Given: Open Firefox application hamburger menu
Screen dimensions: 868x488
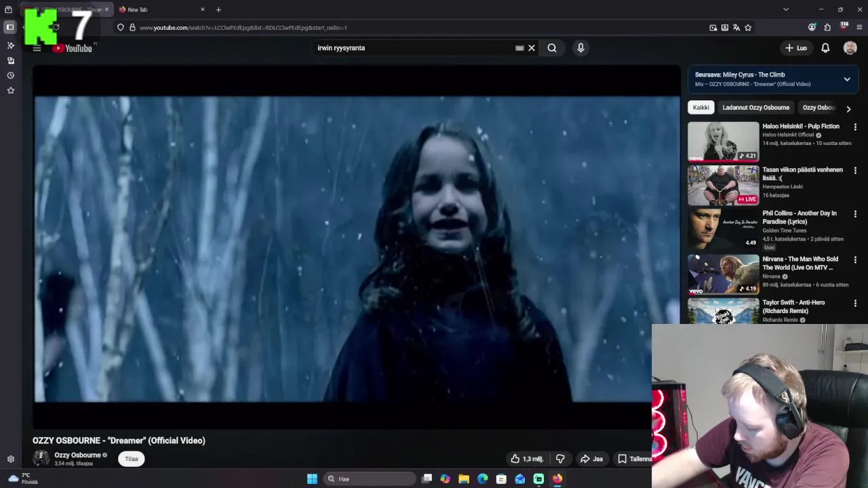Looking at the screenshot, I should pyautogui.click(x=859, y=28).
